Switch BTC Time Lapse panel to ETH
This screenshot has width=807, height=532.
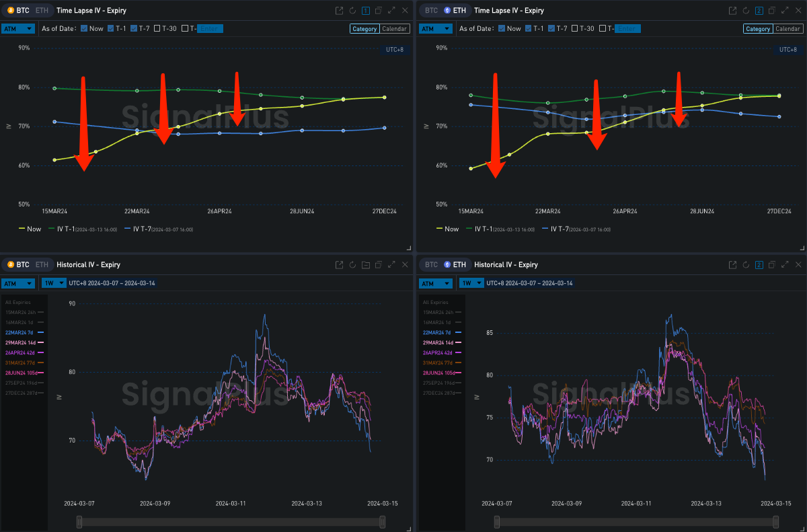(42, 11)
